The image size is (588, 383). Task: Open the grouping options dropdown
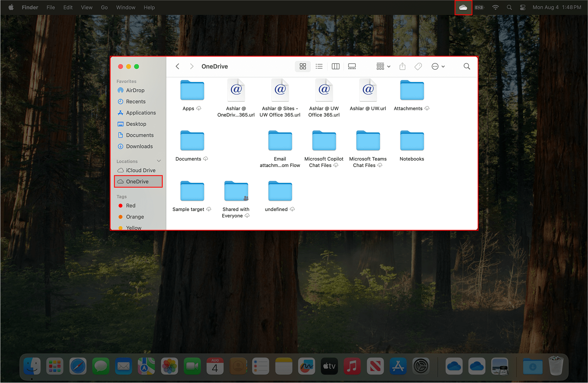click(x=383, y=66)
